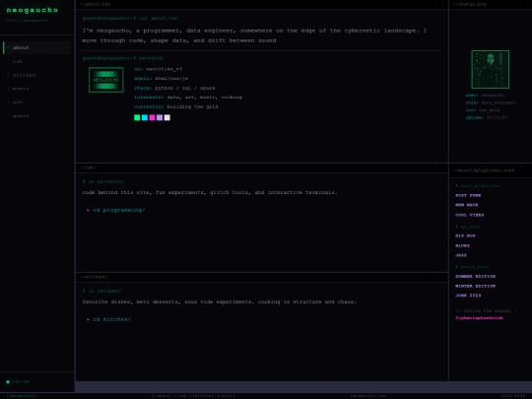
Task: Open the kitchen sidebar item
Action: 37,75
